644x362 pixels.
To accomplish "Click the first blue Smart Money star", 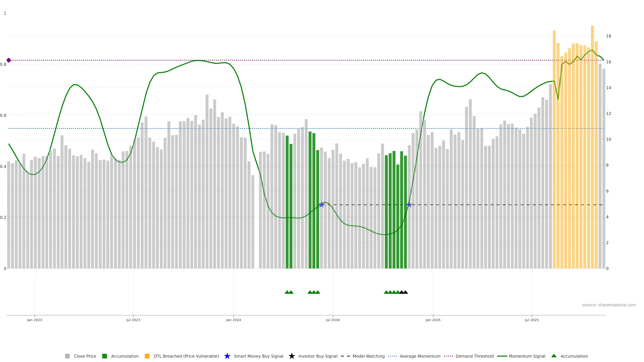I will (321, 205).
